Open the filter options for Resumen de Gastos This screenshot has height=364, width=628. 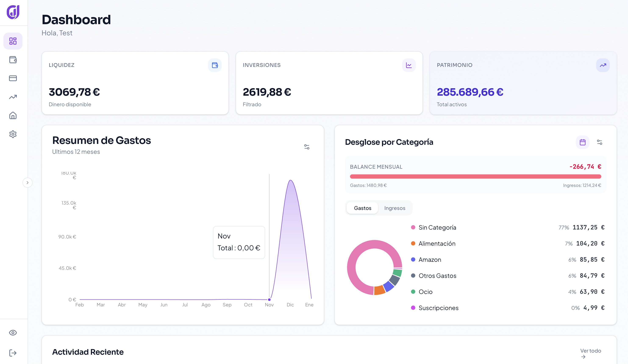coord(307,147)
